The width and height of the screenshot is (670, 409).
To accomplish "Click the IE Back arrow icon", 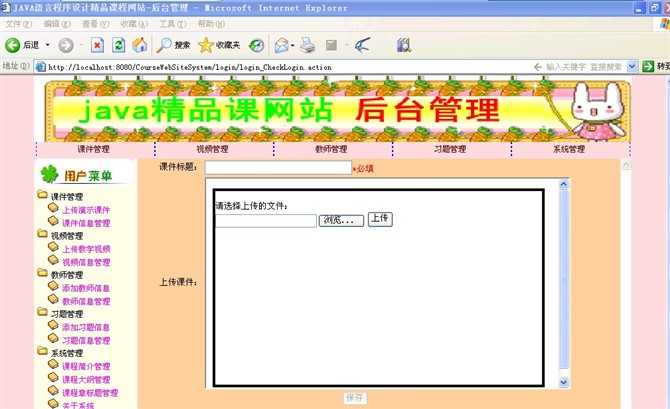I will tap(12, 45).
